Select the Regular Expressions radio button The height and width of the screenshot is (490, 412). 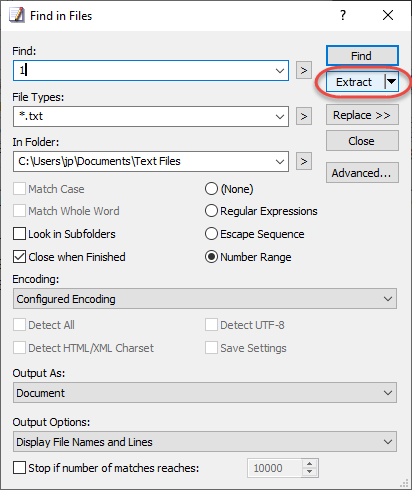211,211
